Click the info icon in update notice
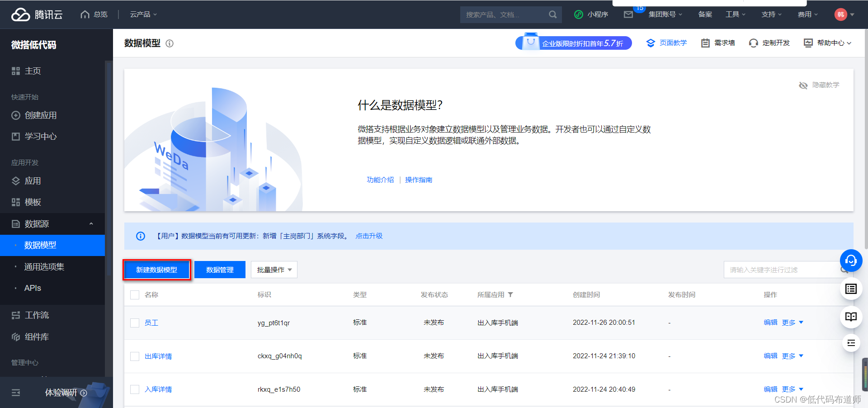The image size is (868, 408). (141, 236)
